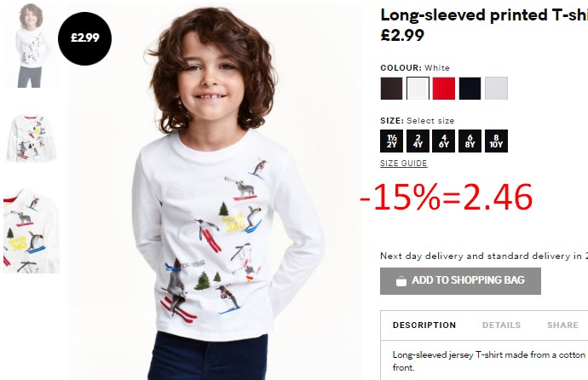Open the Share tab

click(x=562, y=325)
